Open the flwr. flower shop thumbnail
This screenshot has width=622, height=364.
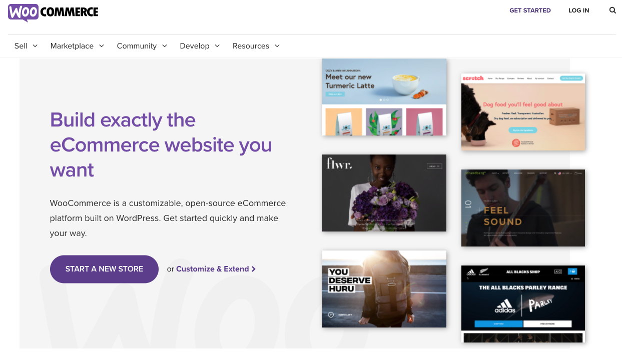pos(384,193)
